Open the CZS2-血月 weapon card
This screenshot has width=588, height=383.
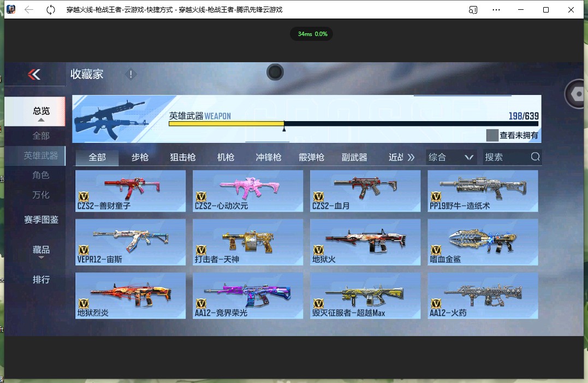[365, 191]
